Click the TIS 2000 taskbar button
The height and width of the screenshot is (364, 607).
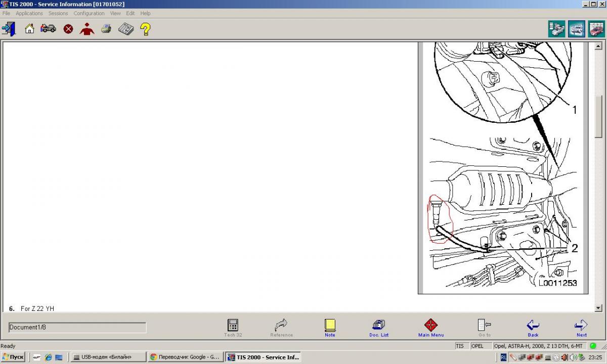tap(263, 357)
